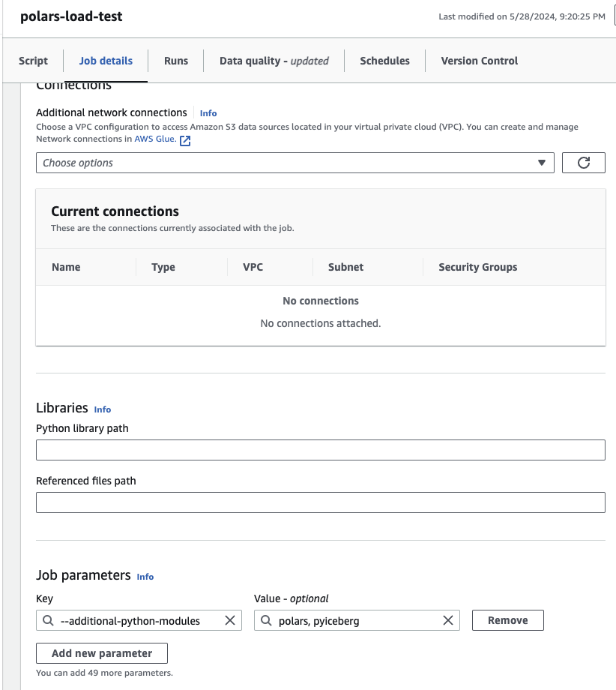View the Data quality updated tab

pyautogui.click(x=274, y=61)
